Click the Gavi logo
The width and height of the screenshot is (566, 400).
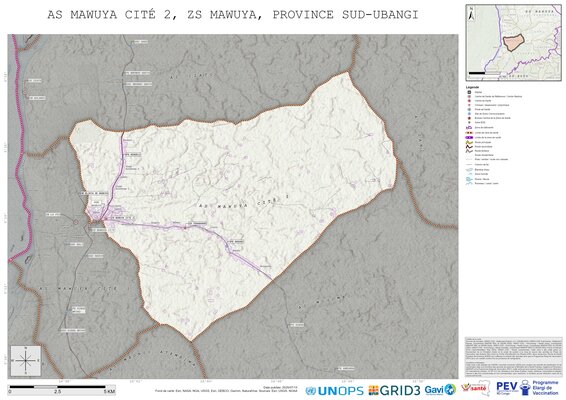(x=440, y=390)
